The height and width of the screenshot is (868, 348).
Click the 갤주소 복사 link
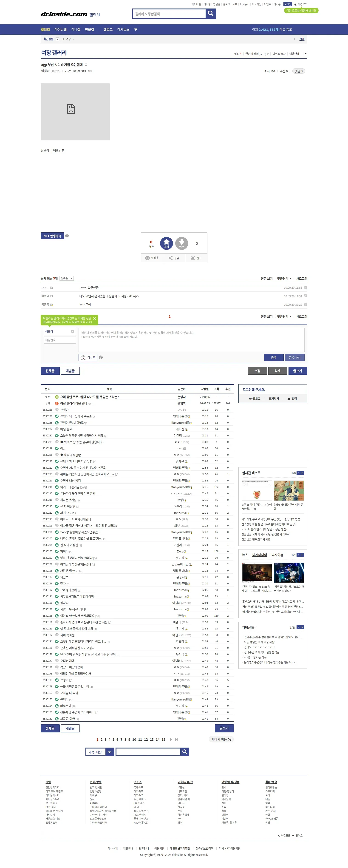point(279,54)
